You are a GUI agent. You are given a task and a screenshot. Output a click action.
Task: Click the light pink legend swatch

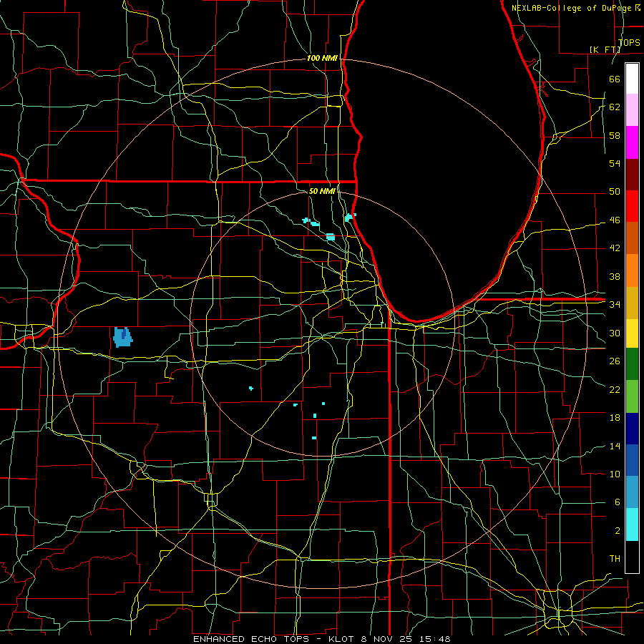[x=632, y=110]
